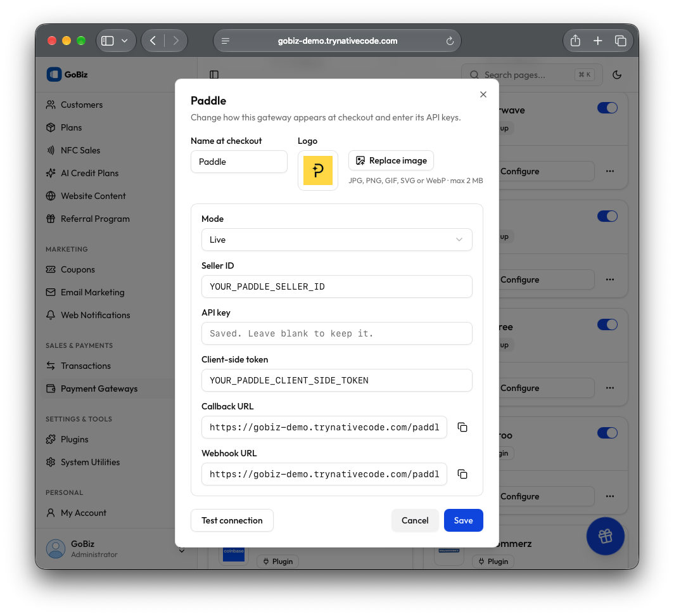Click the Replace image button
Screen dimensions: 674x616
click(x=391, y=160)
